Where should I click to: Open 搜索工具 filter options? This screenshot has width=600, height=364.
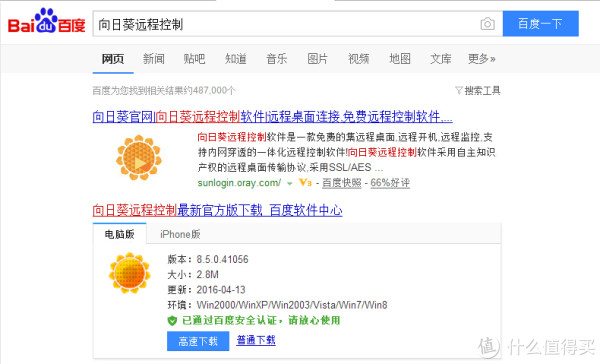(478, 91)
